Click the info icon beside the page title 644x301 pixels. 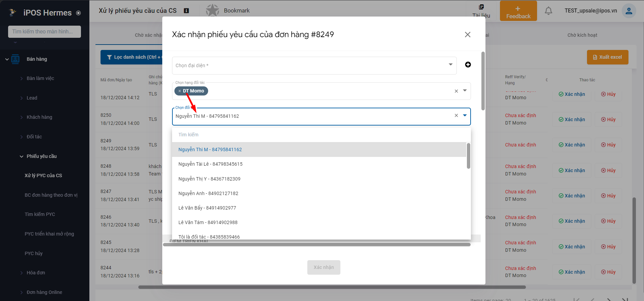[x=186, y=11]
